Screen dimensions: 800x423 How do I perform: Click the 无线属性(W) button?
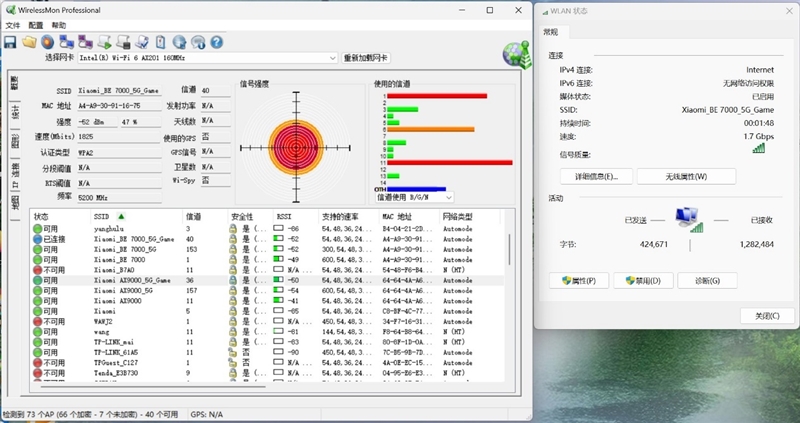(672, 176)
